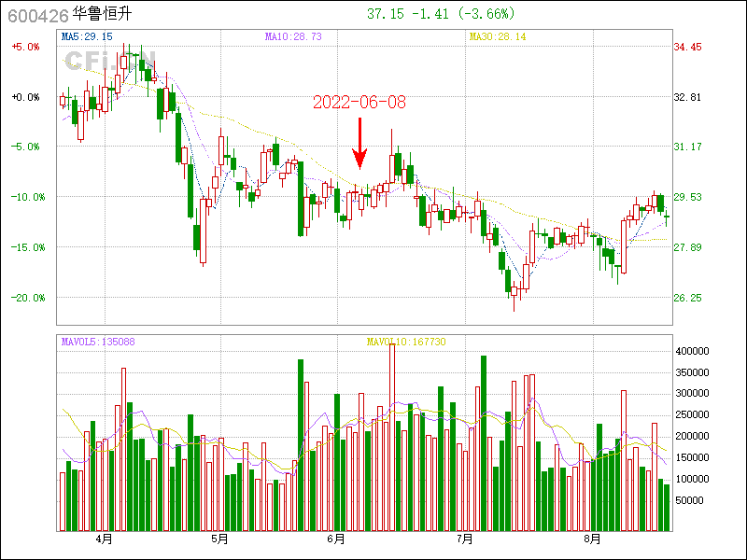The height and width of the screenshot is (560, 747).
Task: Click the 300000 volume axis label
Action: click(x=692, y=393)
